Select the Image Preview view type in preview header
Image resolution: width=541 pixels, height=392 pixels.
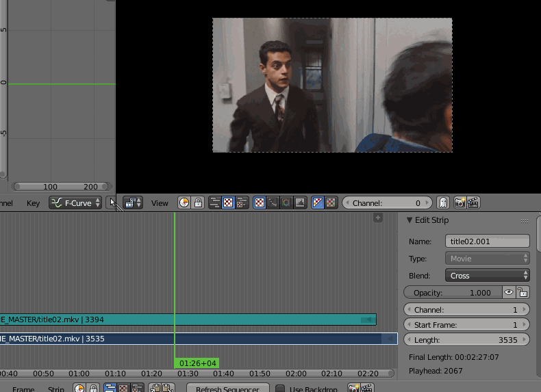coord(228,202)
